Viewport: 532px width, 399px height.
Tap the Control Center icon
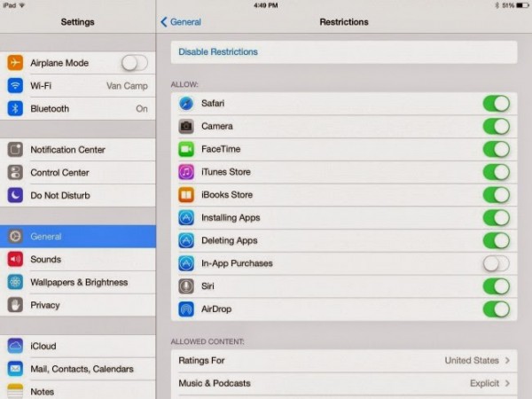(x=15, y=172)
